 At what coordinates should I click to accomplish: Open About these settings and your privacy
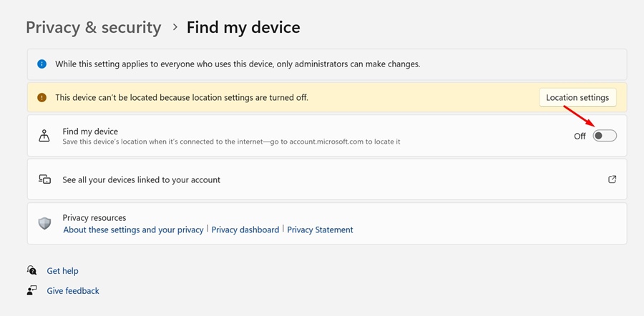(x=133, y=230)
